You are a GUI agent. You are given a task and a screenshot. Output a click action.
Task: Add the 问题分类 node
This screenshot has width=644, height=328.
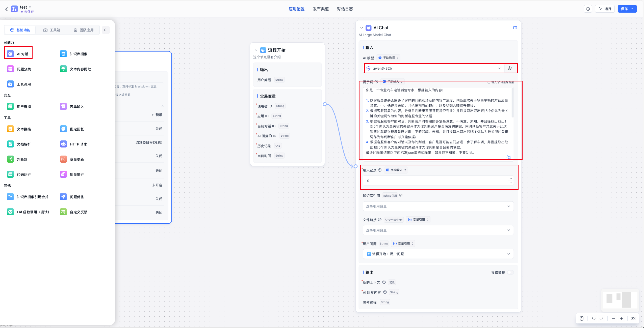tap(19, 69)
